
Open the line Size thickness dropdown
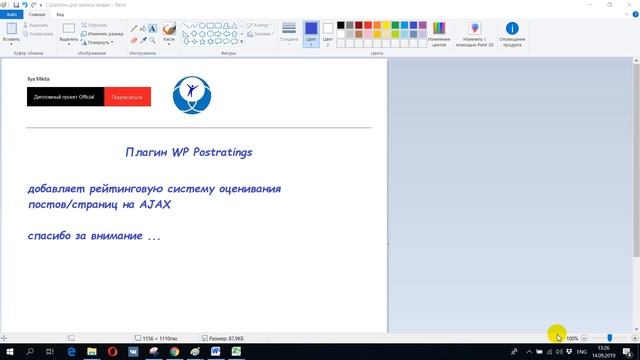(289, 33)
